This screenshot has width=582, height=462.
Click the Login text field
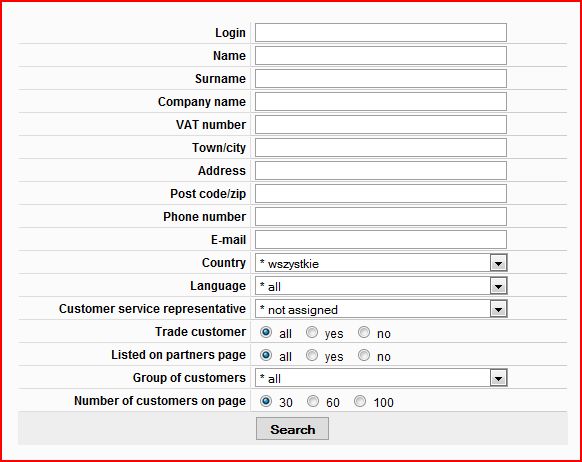(x=380, y=33)
